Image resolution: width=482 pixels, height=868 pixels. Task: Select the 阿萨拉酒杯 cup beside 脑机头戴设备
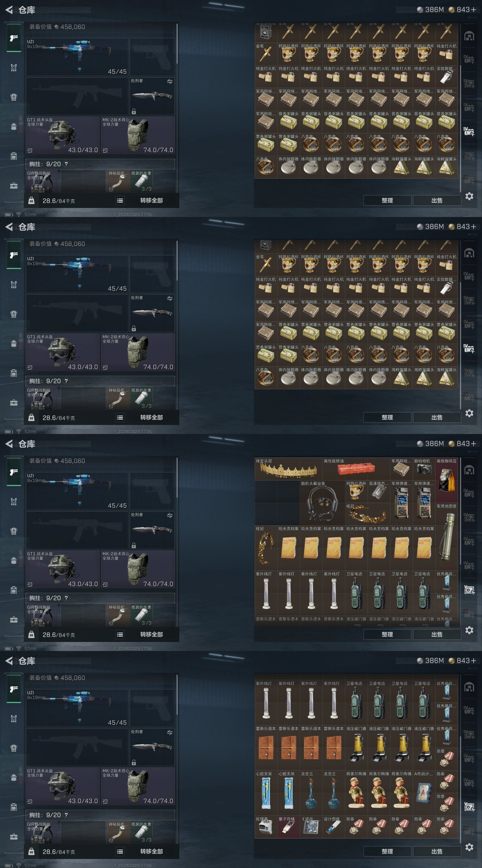coord(356,492)
